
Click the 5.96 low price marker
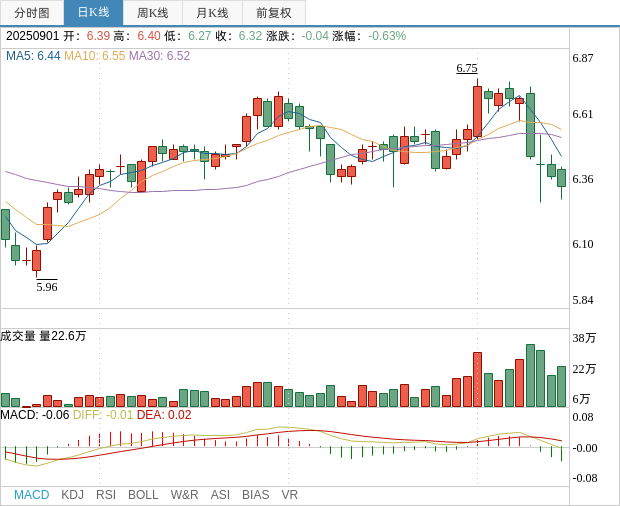pos(47,287)
